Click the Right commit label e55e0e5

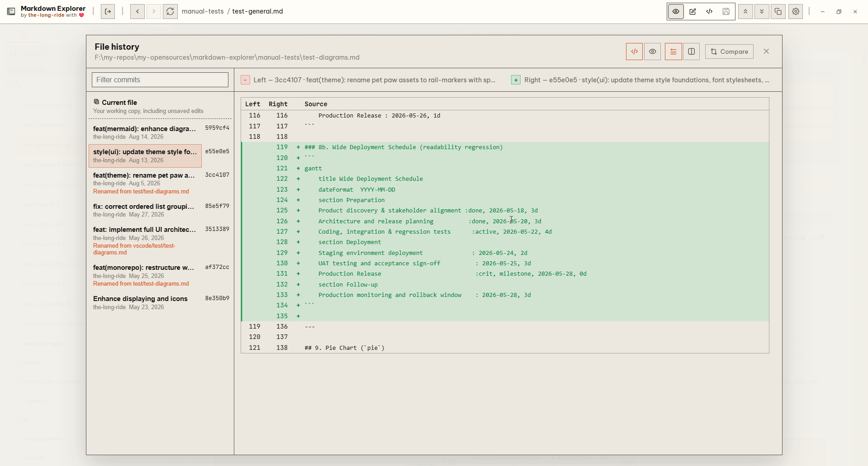[x=647, y=80]
